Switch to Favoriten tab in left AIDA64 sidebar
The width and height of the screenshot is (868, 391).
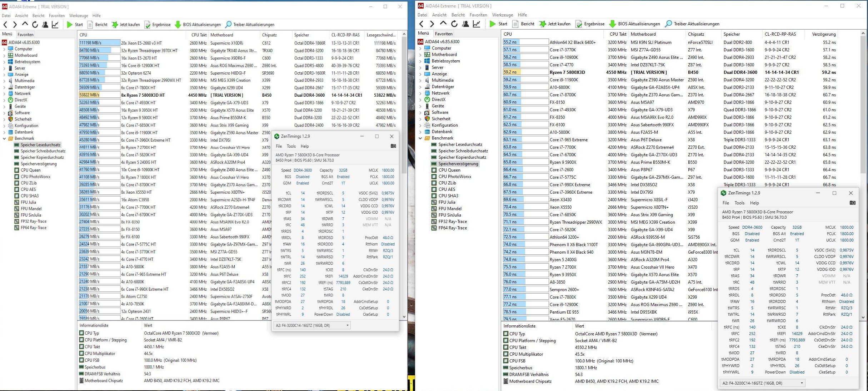coord(26,35)
